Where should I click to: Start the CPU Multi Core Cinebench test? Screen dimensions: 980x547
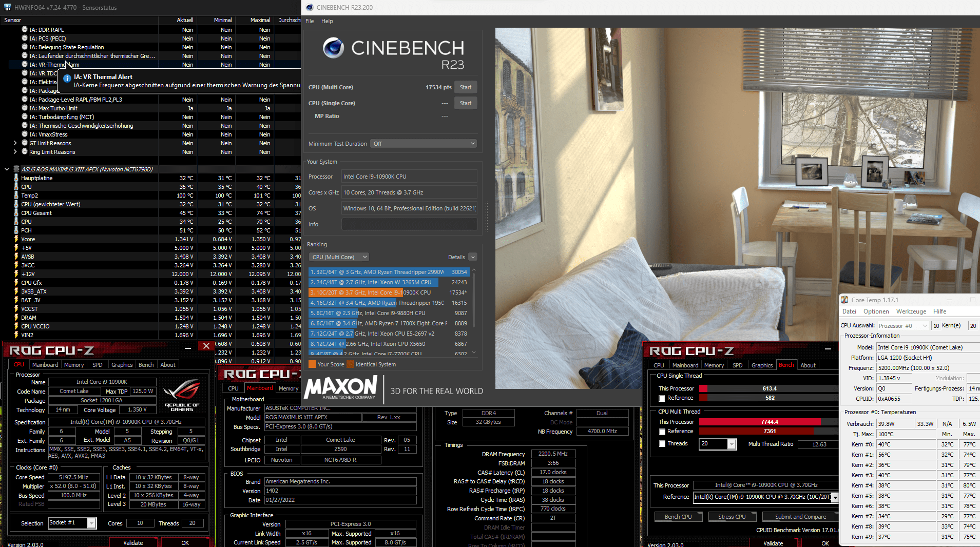[465, 87]
